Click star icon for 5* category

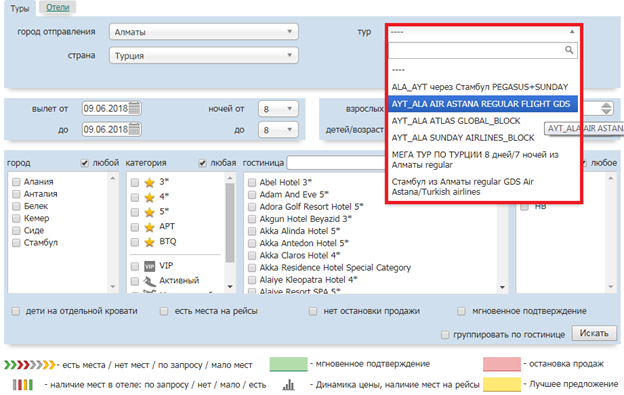[x=150, y=212]
